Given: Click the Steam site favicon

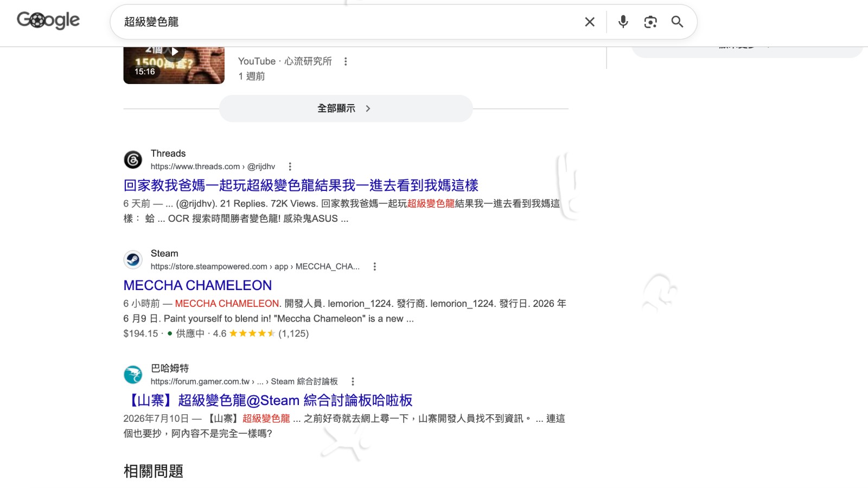Looking at the screenshot, I should [133, 260].
